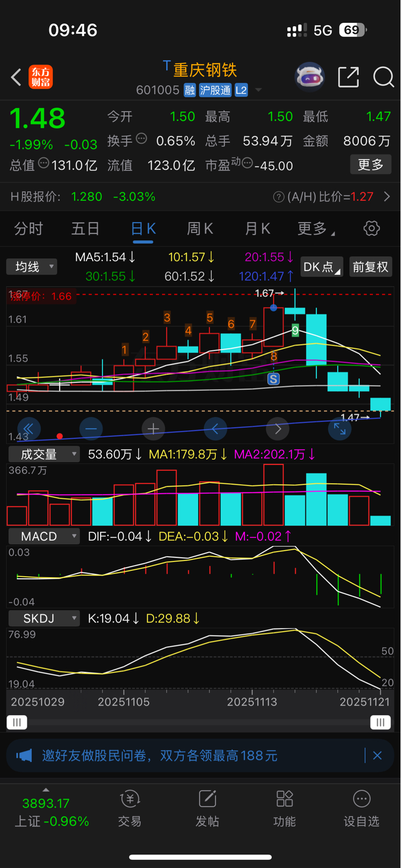Open the 邀好友做股民问卷 banner link
Viewport: 401px width, 868px height.
160,755
